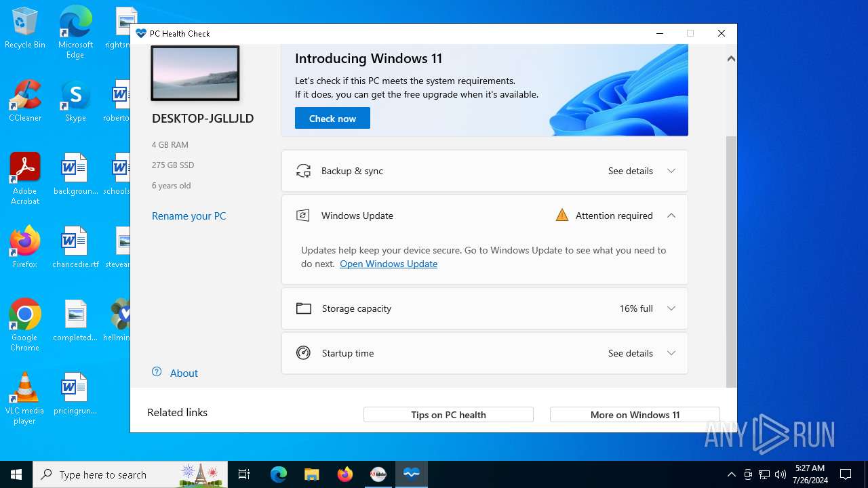Expand the Startup time section
The height and width of the screenshot is (488, 868).
[x=671, y=353]
